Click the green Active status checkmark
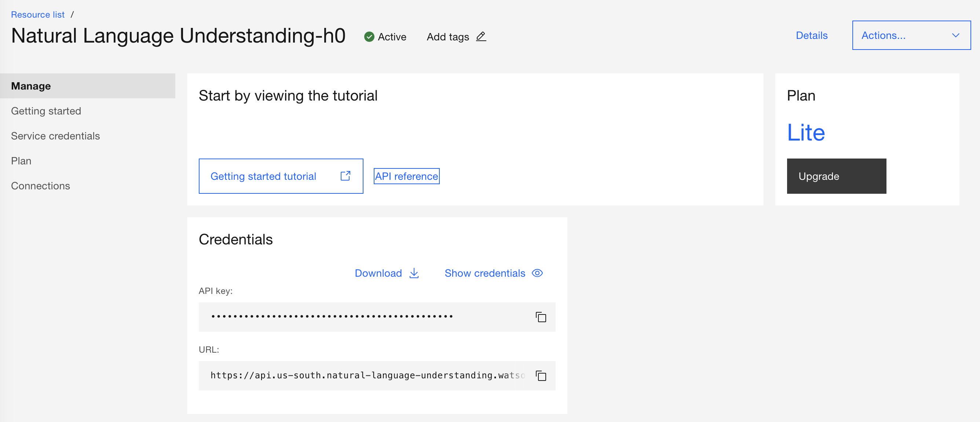 [369, 37]
